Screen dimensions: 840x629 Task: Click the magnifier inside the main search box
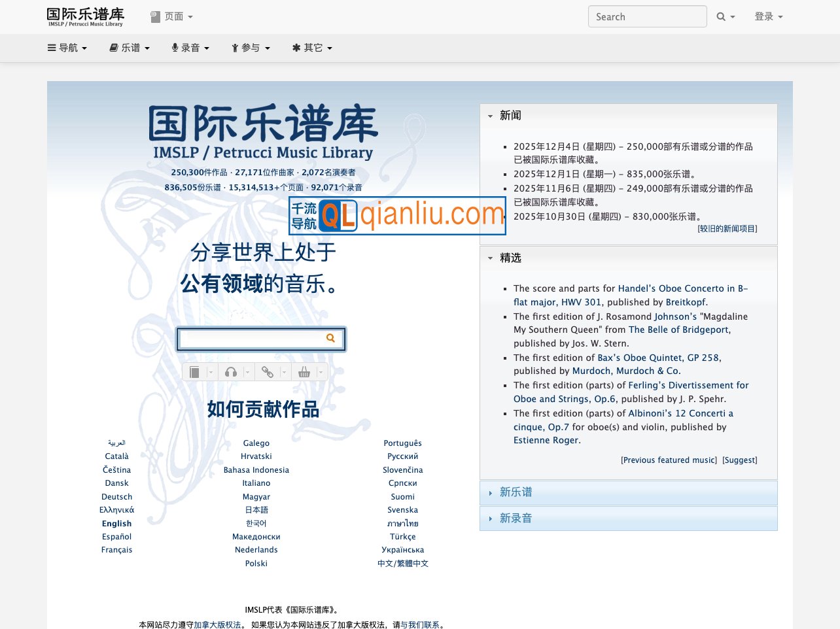click(x=330, y=339)
